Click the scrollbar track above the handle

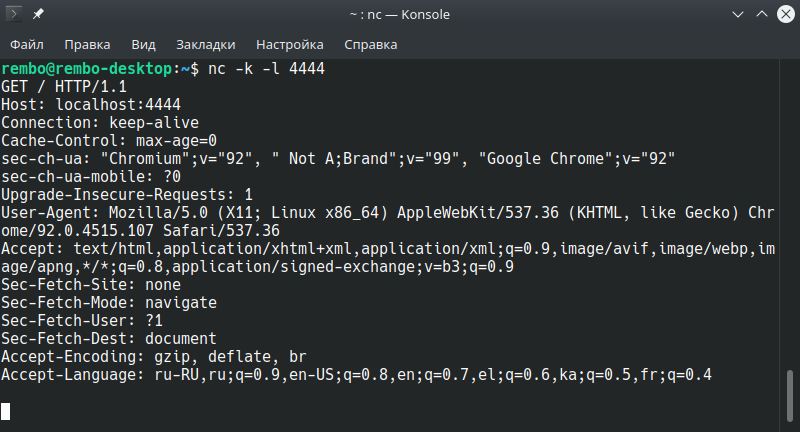790,214
